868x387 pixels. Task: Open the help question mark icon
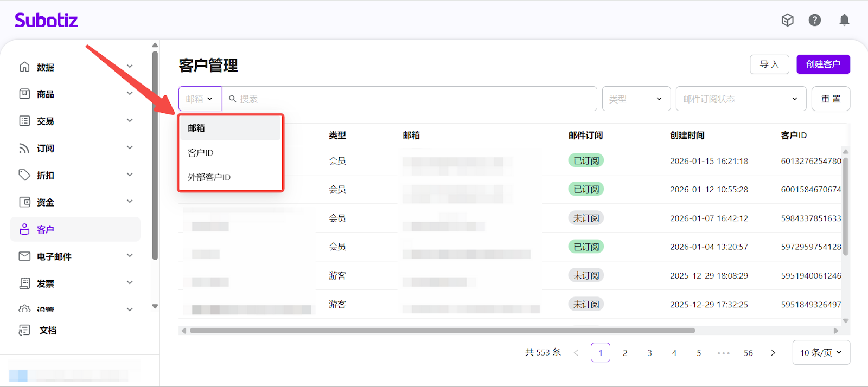(x=814, y=21)
